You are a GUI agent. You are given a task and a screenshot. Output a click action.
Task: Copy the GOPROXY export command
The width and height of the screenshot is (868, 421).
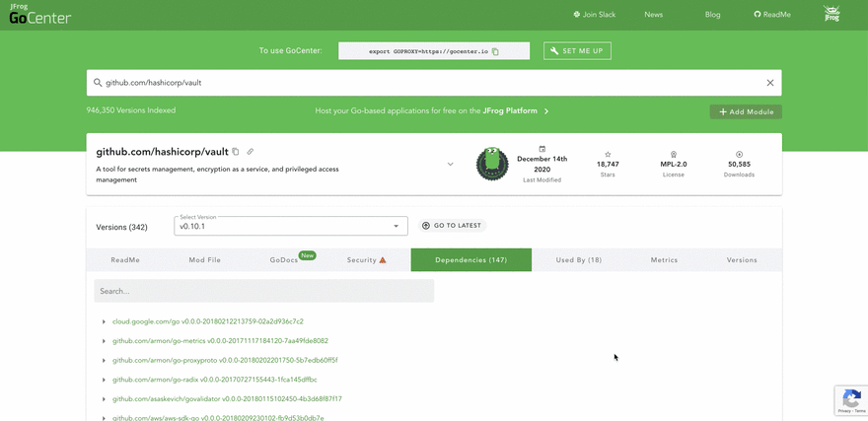tap(495, 51)
